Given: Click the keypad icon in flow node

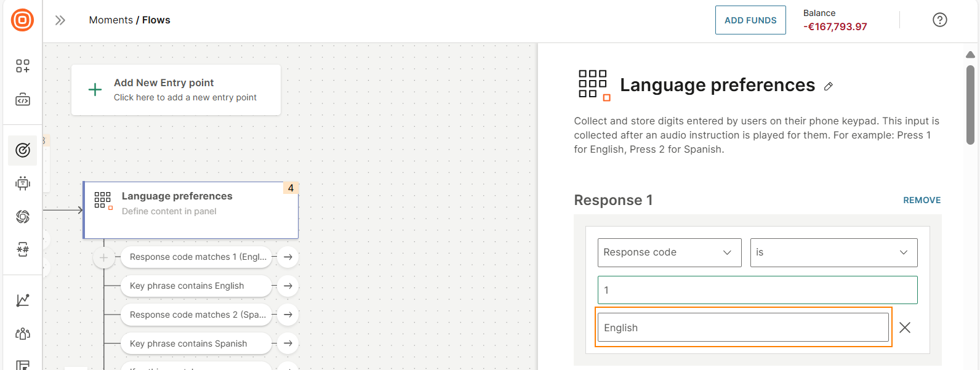Looking at the screenshot, I should [103, 201].
